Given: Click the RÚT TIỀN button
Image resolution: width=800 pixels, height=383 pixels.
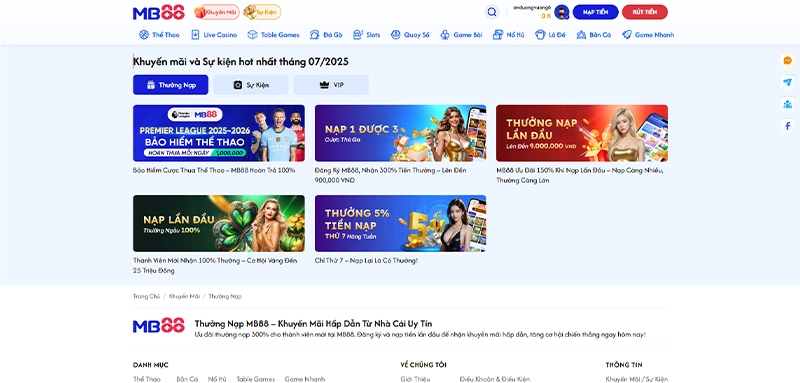Looking at the screenshot, I should tap(645, 12).
